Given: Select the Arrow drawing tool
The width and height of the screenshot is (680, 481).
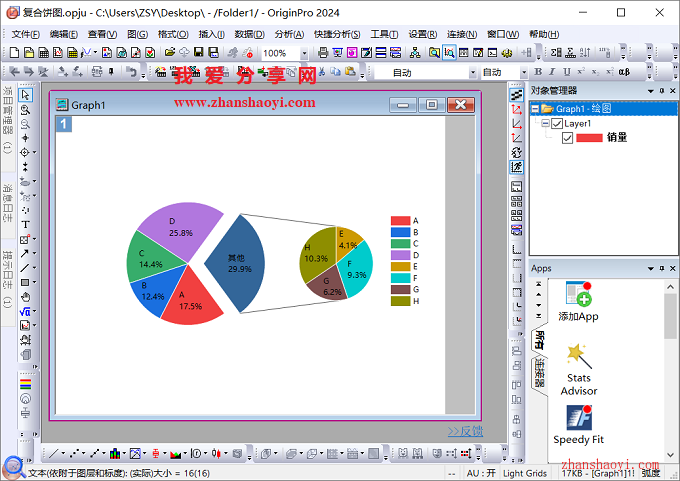Looking at the screenshot, I should click(25, 253).
